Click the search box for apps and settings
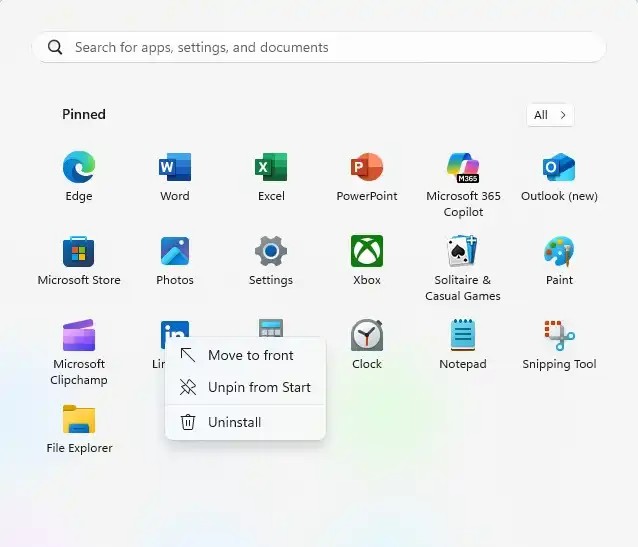638x547 pixels. (x=320, y=47)
